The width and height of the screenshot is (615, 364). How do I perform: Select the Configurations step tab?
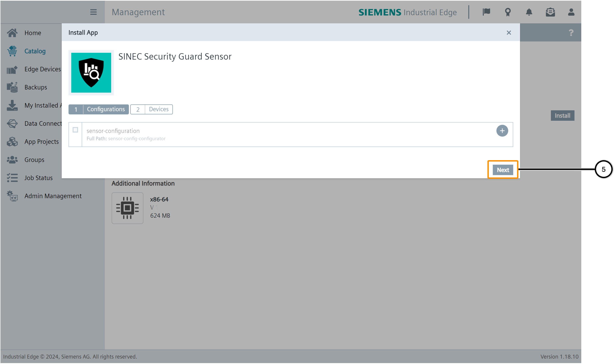pos(98,109)
